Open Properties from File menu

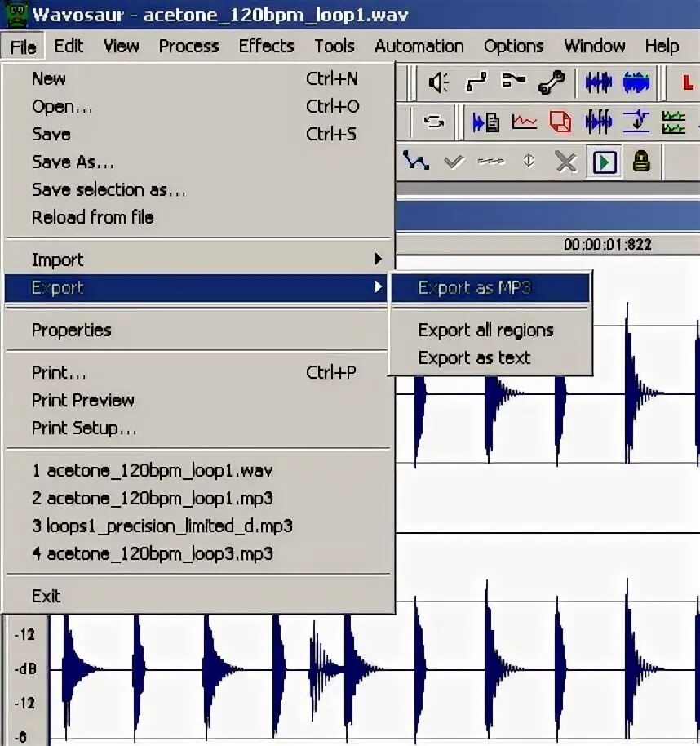click(197, 330)
